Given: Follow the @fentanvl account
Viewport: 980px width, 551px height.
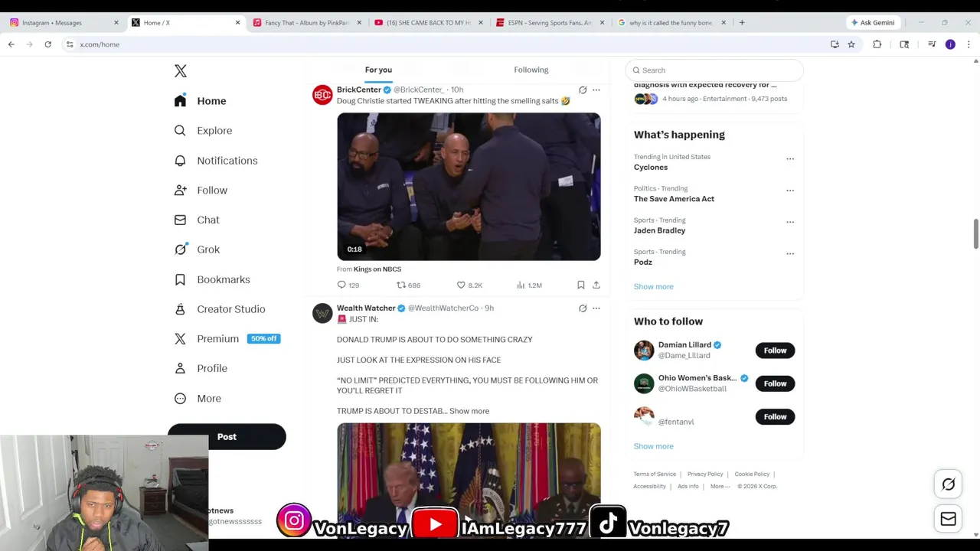Looking at the screenshot, I should pyautogui.click(x=775, y=417).
